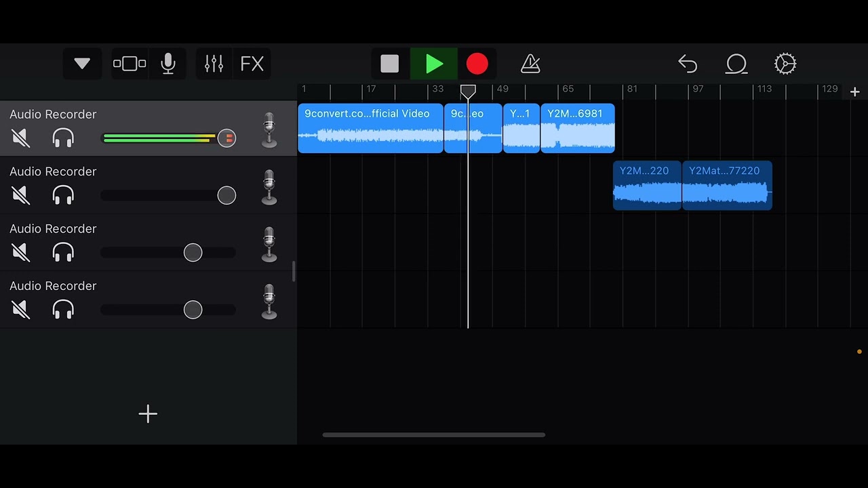The height and width of the screenshot is (488, 868).
Task: Select second track's microphone instrument icon
Action: point(269,187)
